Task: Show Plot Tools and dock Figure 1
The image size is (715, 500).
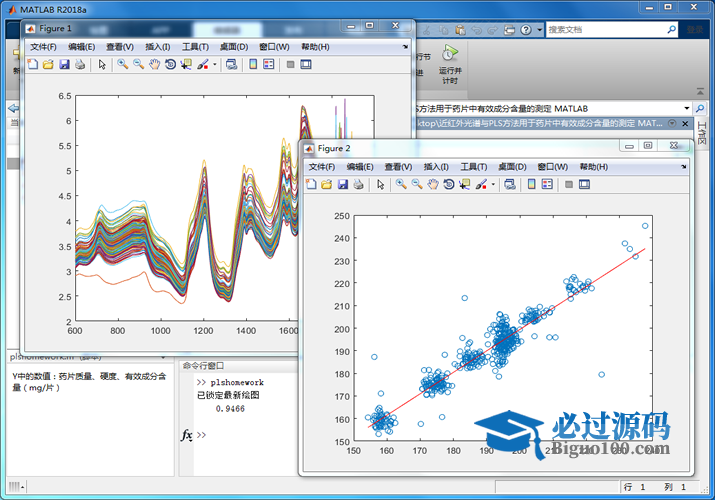Action: [306, 64]
